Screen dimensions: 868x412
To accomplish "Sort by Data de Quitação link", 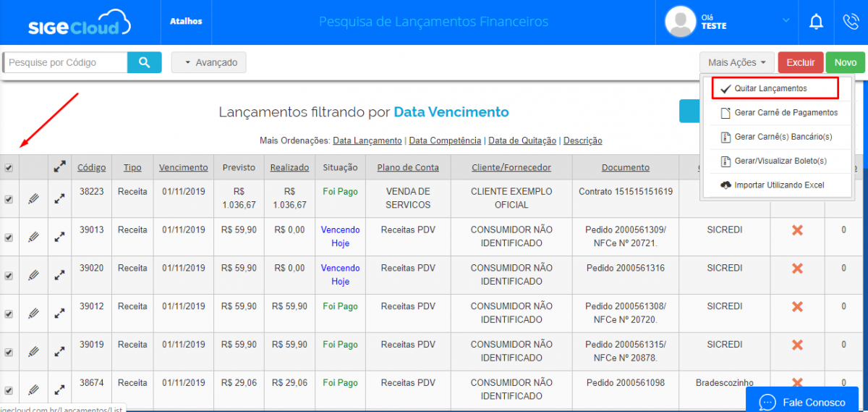I will (x=522, y=140).
